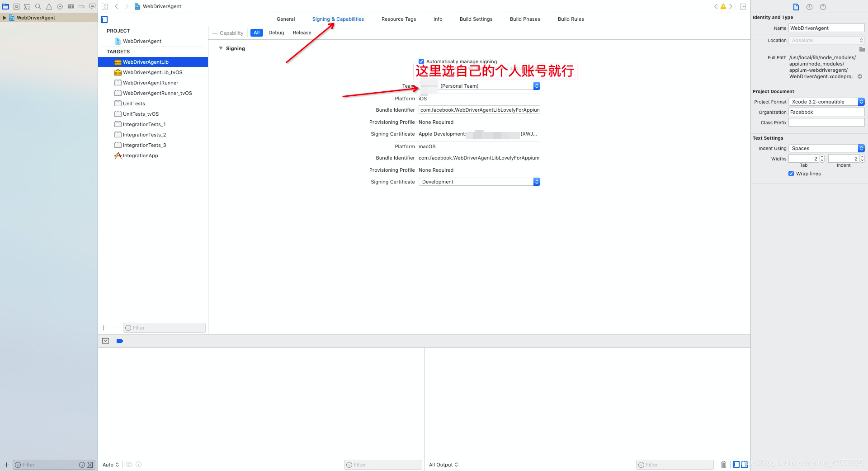Open the Symbol navigator
868x471 pixels.
(x=27, y=6)
